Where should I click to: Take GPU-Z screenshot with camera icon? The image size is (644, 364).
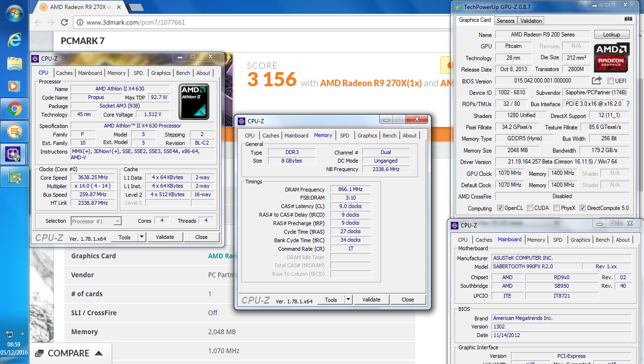tap(628, 19)
